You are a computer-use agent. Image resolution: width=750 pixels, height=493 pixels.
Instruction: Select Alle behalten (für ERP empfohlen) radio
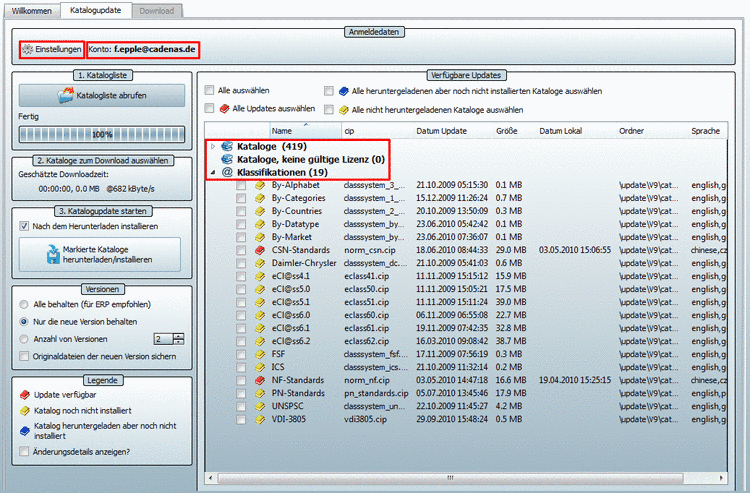coord(23,305)
